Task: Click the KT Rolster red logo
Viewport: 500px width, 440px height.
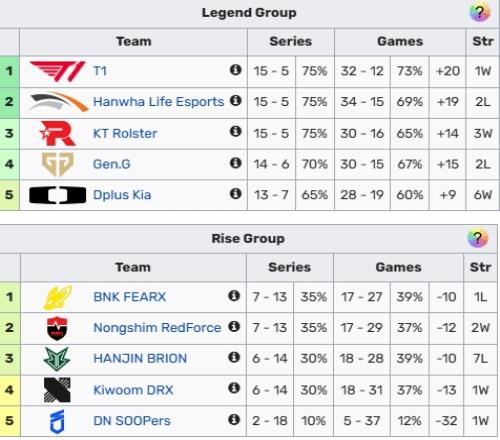Action: coord(58,133)
